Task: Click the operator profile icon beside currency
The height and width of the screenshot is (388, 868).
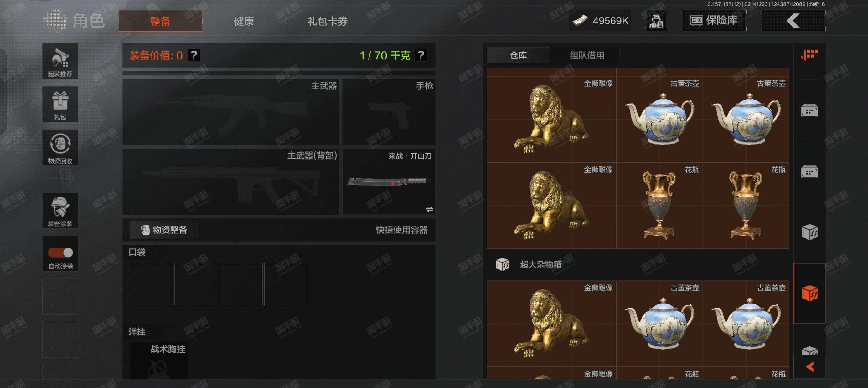Action: [656, 21]
